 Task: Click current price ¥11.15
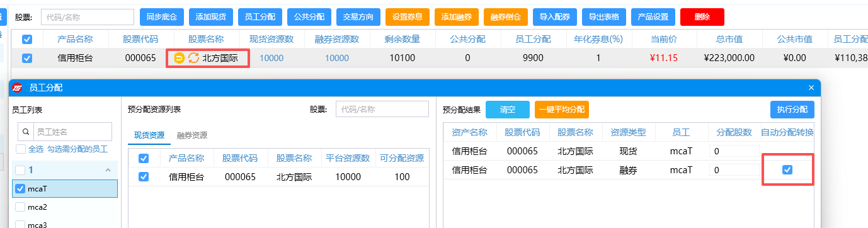coord(664,58)
